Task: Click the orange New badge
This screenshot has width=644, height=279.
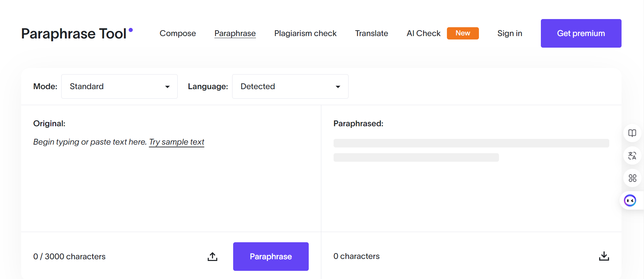Action: [463, 33]
